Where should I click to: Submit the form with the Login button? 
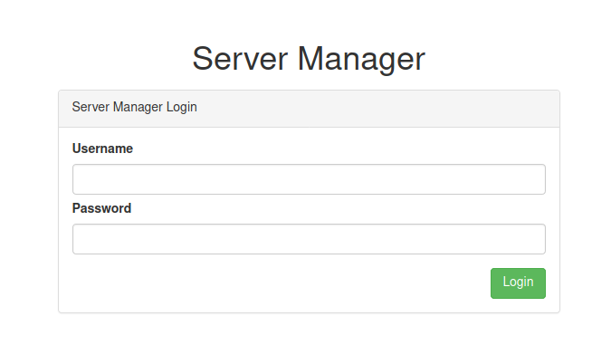point(518,283)
